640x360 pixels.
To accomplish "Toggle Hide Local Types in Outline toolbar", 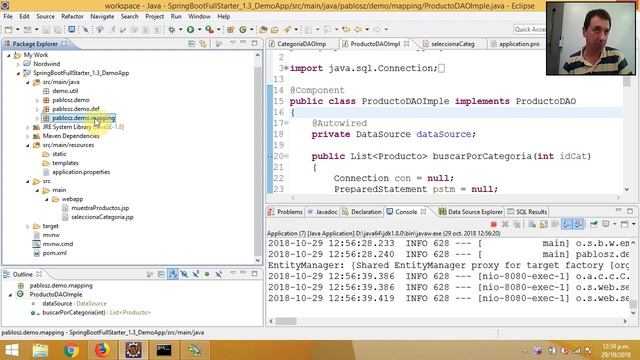I will [x=219, y=274].
